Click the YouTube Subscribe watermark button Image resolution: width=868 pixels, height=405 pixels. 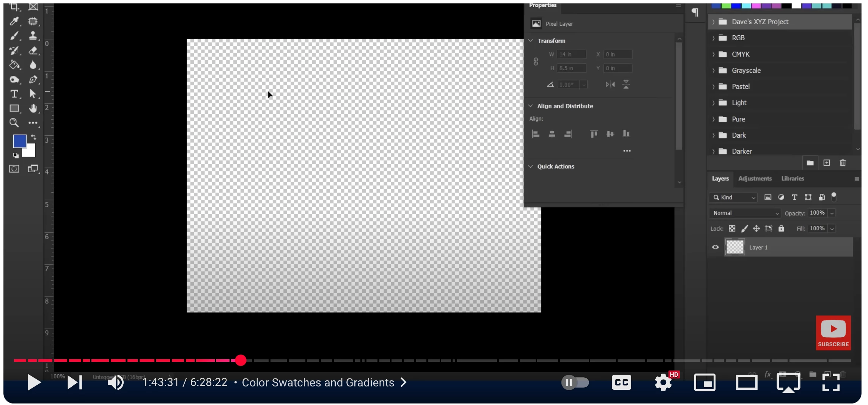coord(833,333)
